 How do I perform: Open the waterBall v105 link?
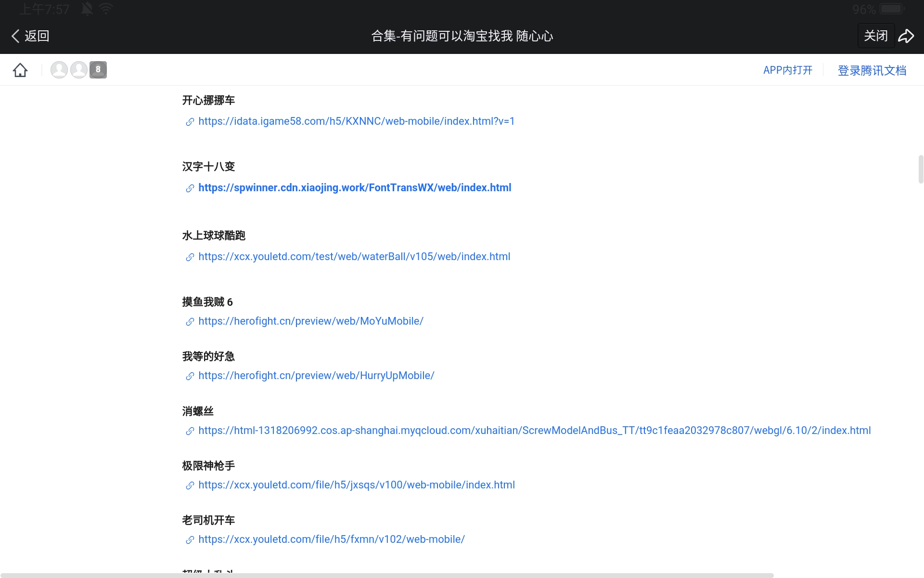pyautogui.click(x=354, y=257)
